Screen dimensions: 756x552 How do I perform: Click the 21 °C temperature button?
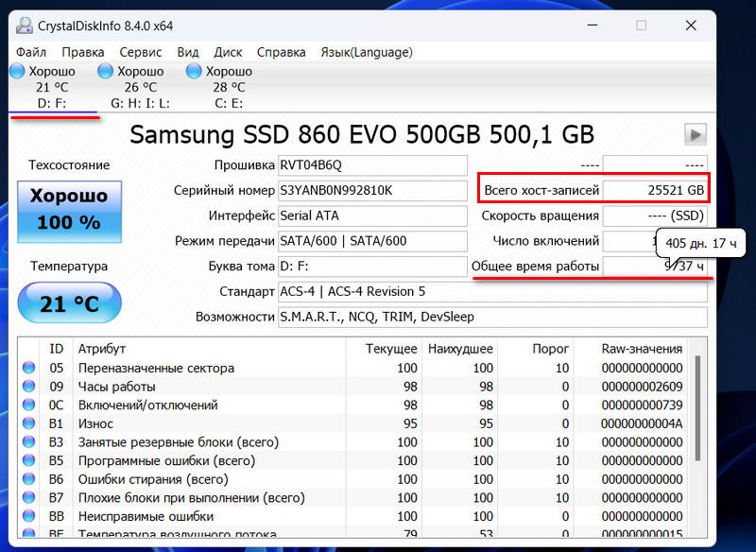coord(69,302)
